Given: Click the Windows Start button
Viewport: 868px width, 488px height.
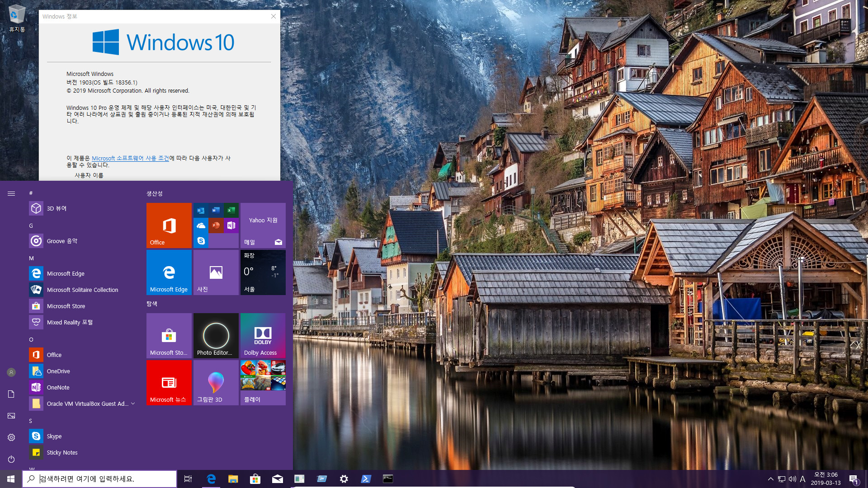Looking at the screenshot, I should (x=11, y=479).
